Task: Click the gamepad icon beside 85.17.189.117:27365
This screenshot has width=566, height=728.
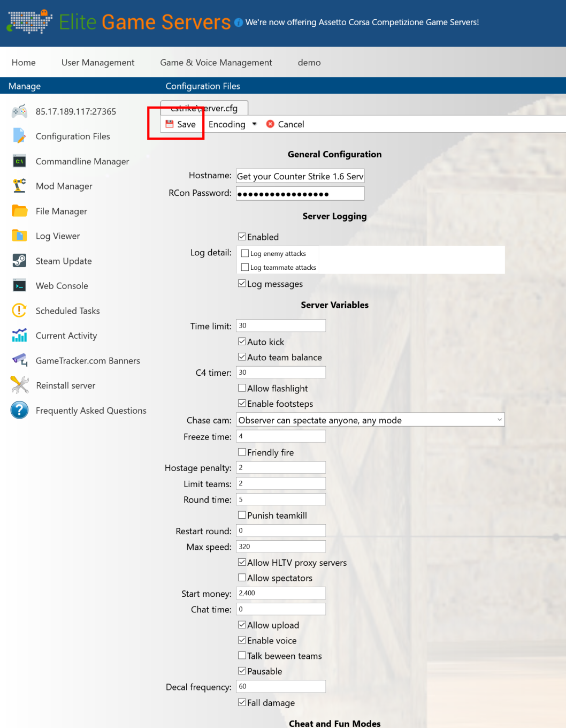Action: (20, 111)
